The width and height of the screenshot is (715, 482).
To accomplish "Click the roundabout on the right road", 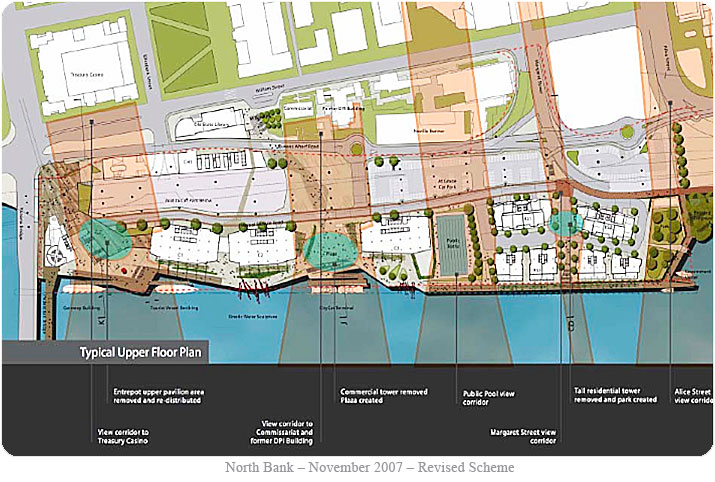I will pyautogui.click(x=628, y=130).
